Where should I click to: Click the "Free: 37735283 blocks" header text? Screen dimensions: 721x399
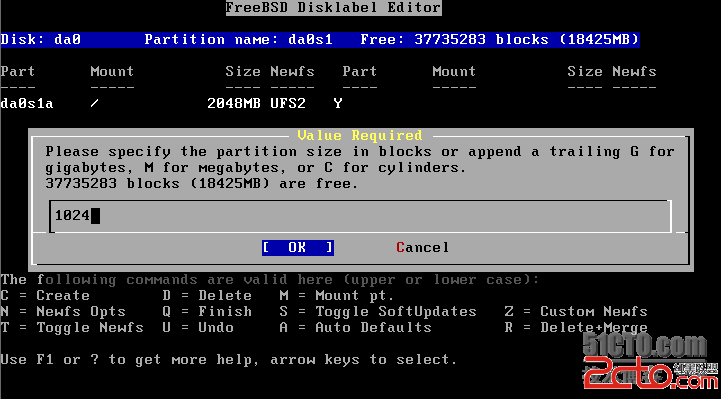[454, 39]
